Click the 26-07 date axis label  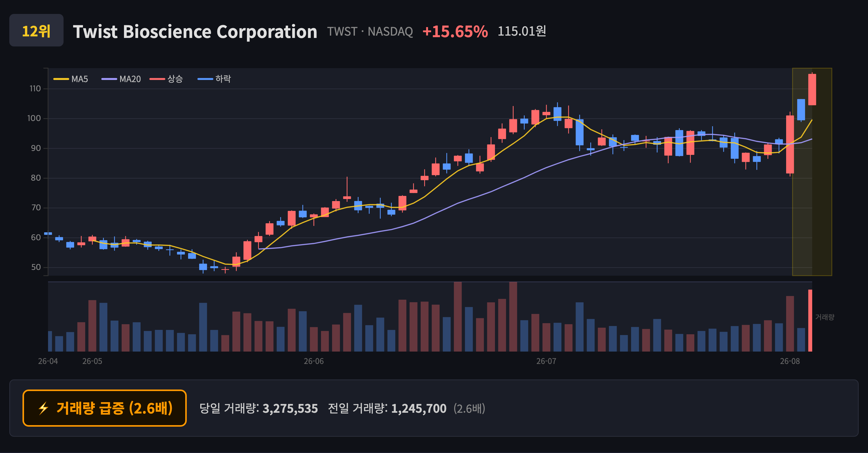[546, 361]
